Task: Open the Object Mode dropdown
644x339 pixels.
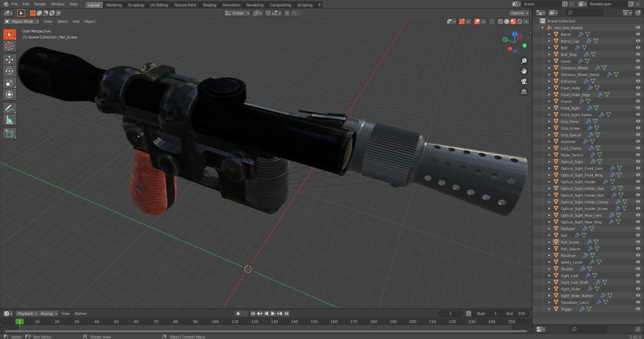Action: [x=21, y=21]
